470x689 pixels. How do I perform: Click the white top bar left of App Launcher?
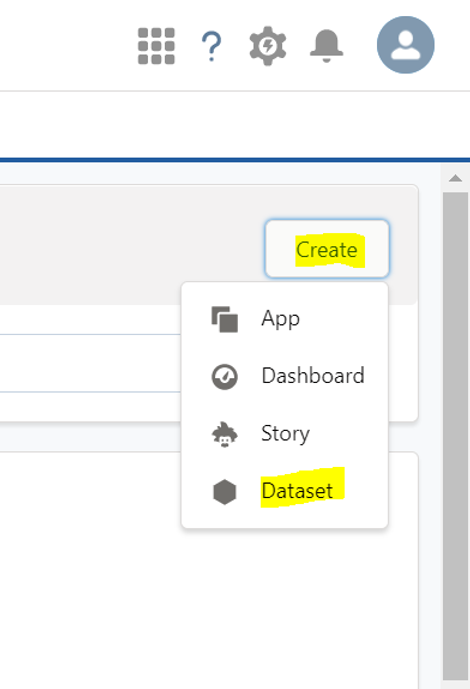point(66,45)
